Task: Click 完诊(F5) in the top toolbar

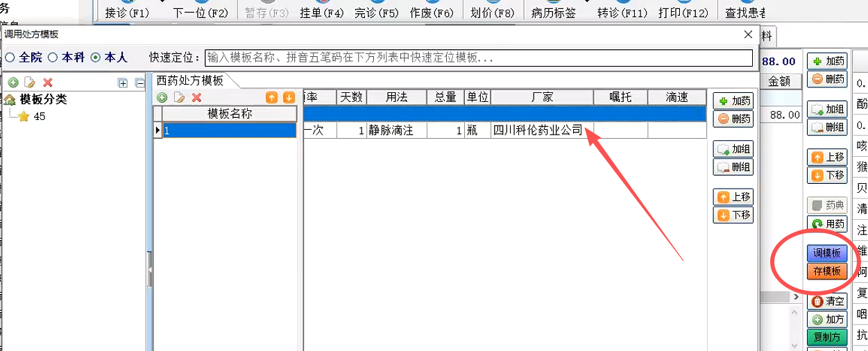Action: 376,13
